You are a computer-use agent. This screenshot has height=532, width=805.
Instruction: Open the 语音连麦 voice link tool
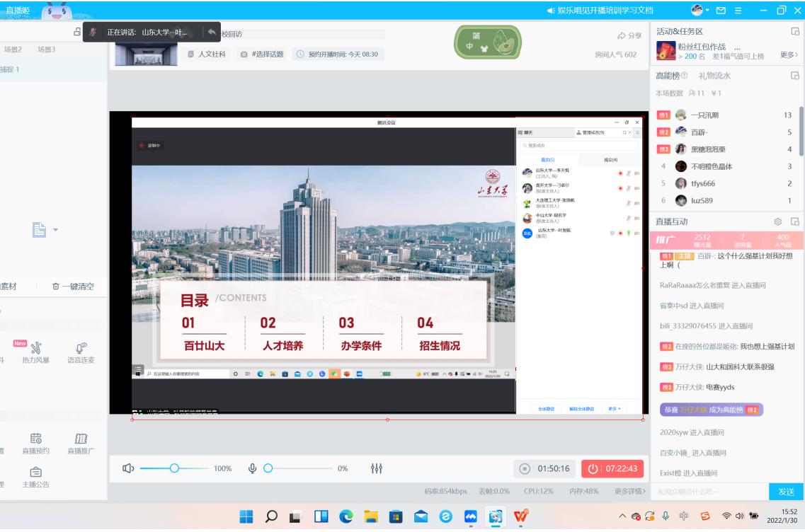81,352
